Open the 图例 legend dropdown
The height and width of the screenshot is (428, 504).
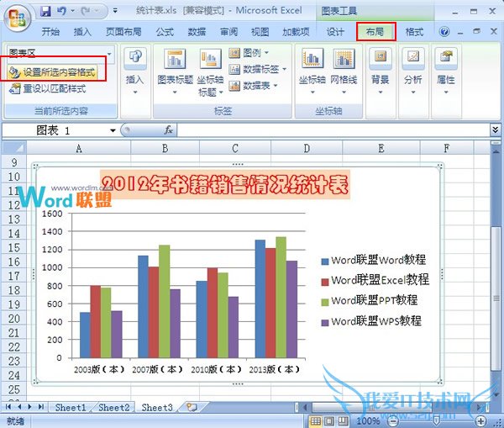249,52
